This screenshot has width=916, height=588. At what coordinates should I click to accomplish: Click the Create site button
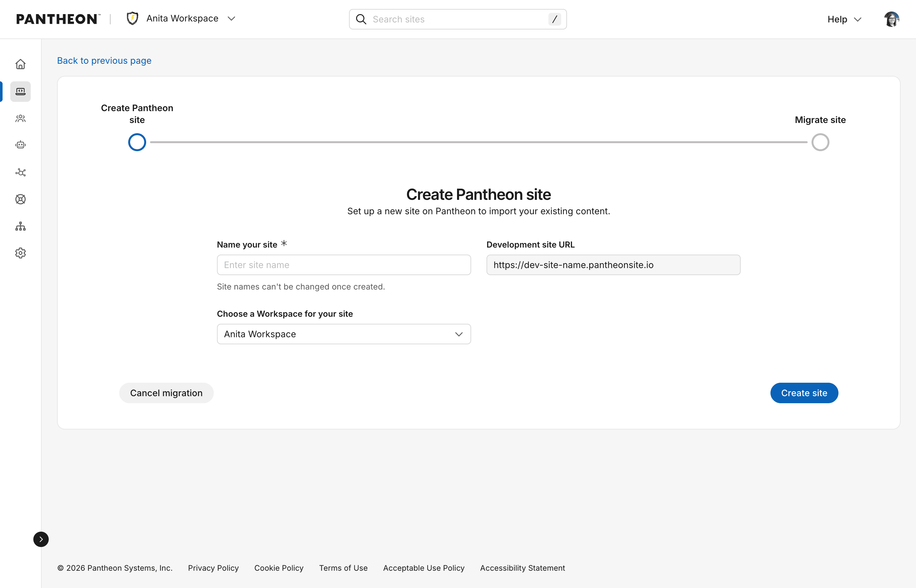(804, 393)
